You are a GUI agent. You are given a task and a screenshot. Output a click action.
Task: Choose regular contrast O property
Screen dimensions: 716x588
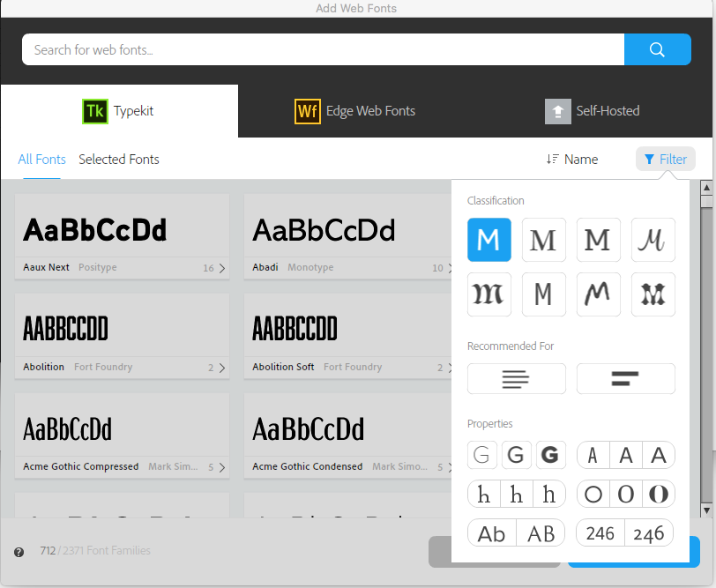click(626, 494)
